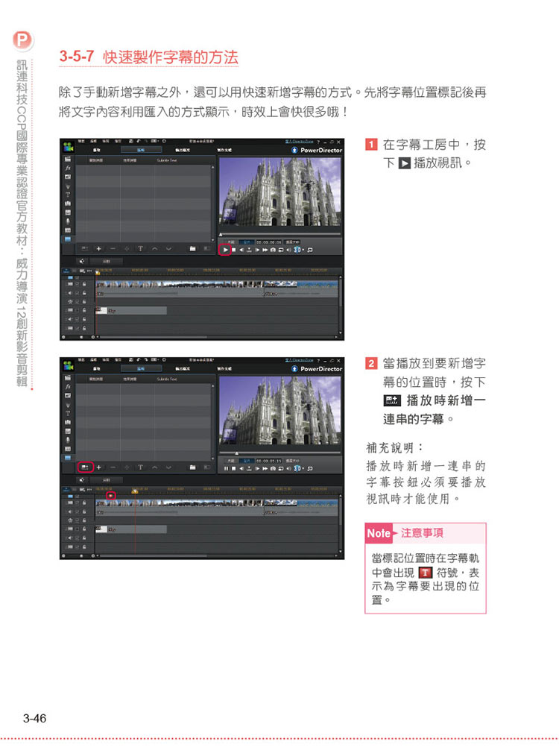This screenshot has height=756, width=559.
Task: Take snapshot with camera icon in upper preview
Action: click(273, 249)
